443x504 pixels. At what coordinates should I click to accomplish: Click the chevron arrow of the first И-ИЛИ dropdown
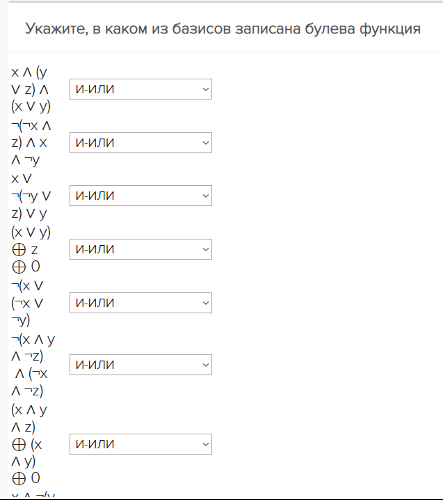pos(204,89)
